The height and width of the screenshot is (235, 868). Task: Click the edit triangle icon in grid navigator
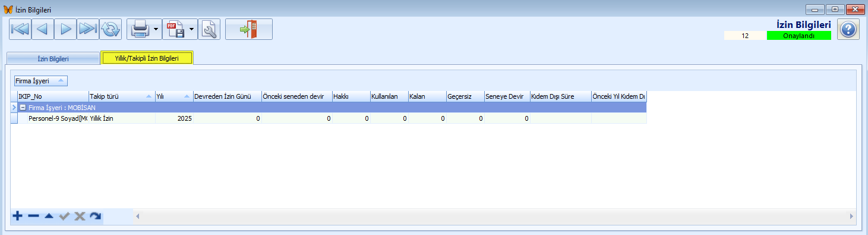[x=49, y=216]
